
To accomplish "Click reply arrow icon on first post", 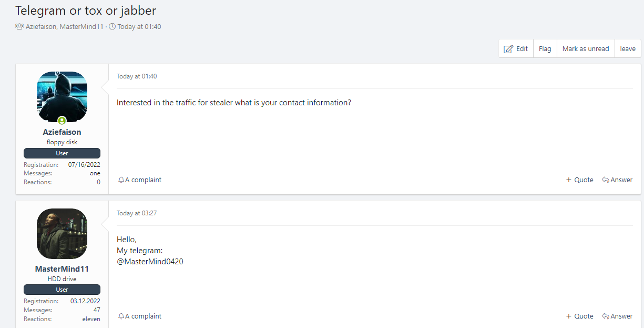I will coord(605,180).
